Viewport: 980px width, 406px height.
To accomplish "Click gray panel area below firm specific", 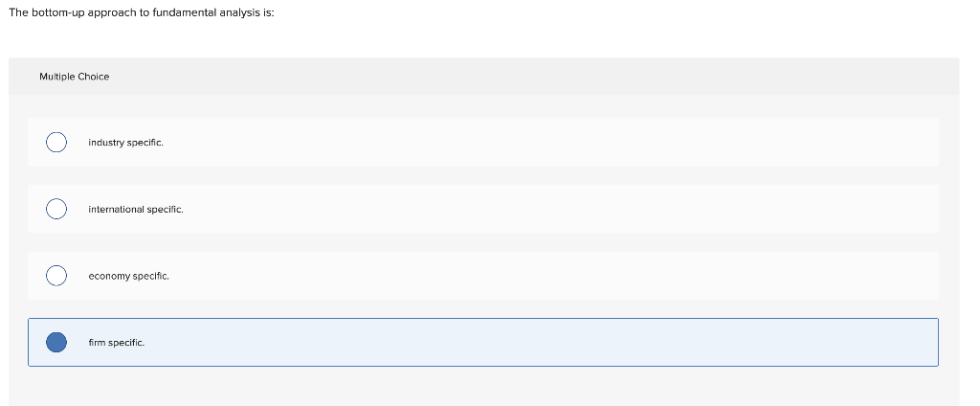I will (x=483, y=387).
